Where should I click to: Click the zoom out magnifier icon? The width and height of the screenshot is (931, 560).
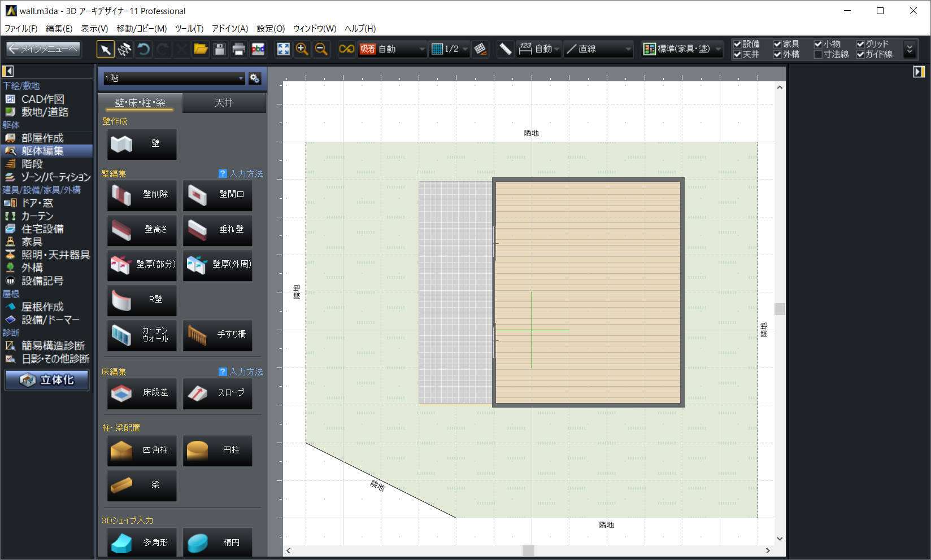(321, 49)
